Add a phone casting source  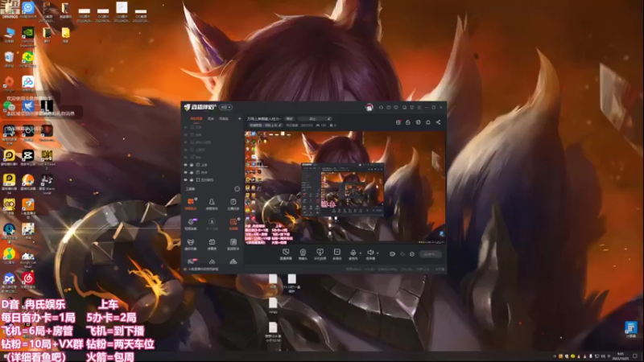pos(320,254)
